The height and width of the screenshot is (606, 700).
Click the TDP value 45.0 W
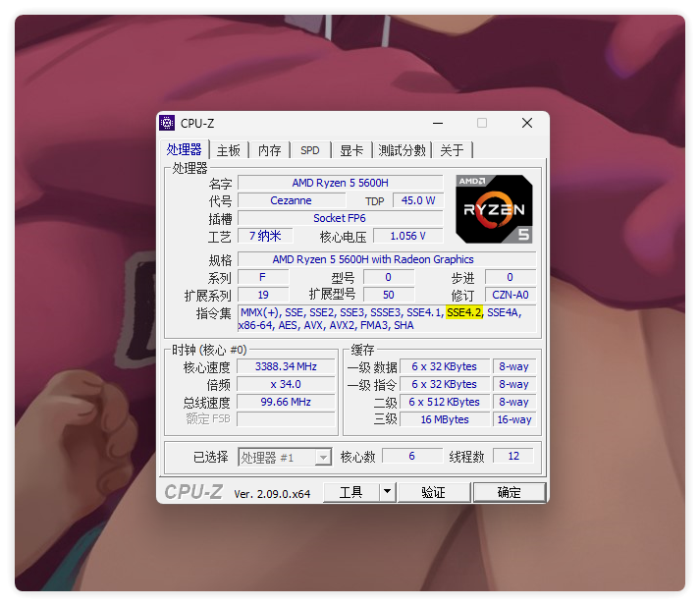pos(418,200)
